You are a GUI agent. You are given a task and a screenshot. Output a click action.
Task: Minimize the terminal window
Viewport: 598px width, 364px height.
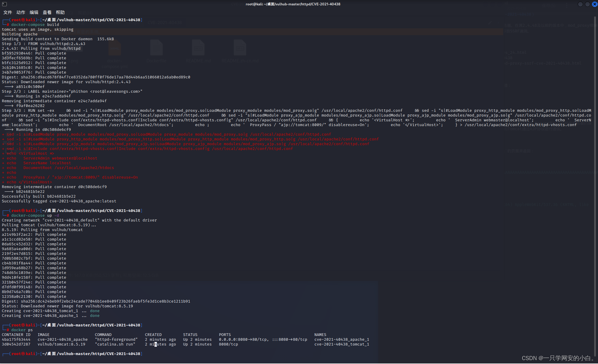pos(580,4)
